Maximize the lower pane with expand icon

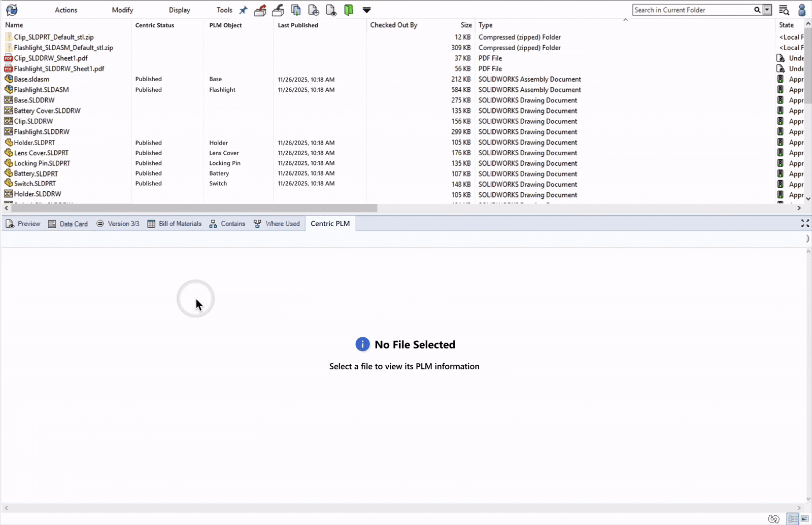pos(805,223)
